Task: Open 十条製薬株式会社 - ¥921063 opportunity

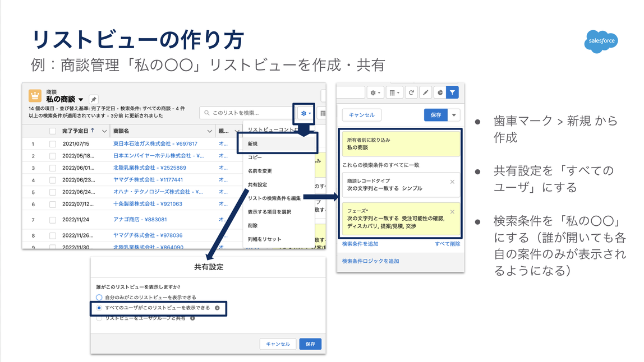Action: tap(148, 203)
